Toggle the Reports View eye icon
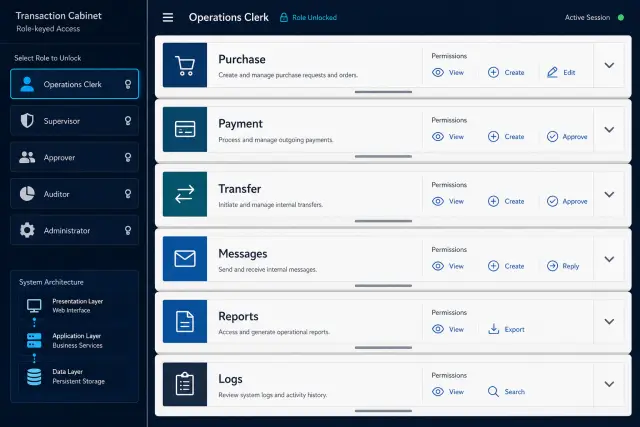This screenshot has height=427, width=640. [x=438, y=329]
